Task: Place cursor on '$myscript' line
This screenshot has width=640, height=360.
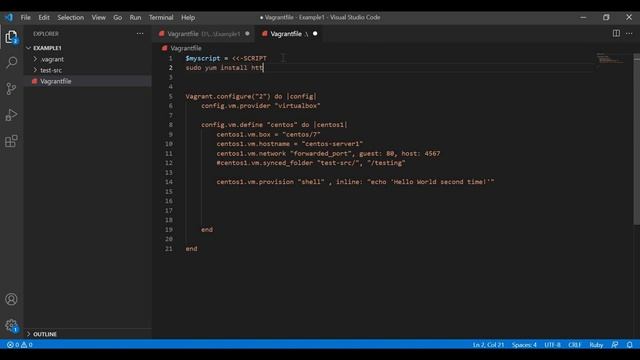Action: [226, 58]
